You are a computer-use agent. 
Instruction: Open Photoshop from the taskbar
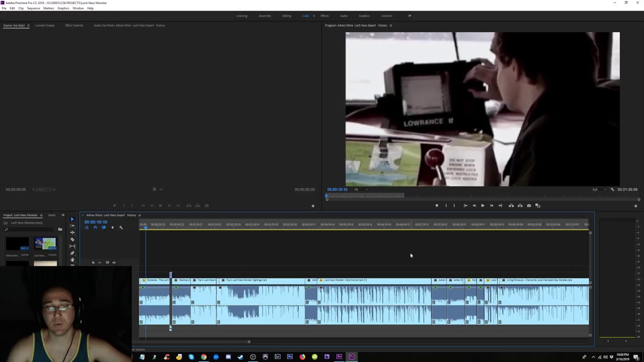click(290, 357)
